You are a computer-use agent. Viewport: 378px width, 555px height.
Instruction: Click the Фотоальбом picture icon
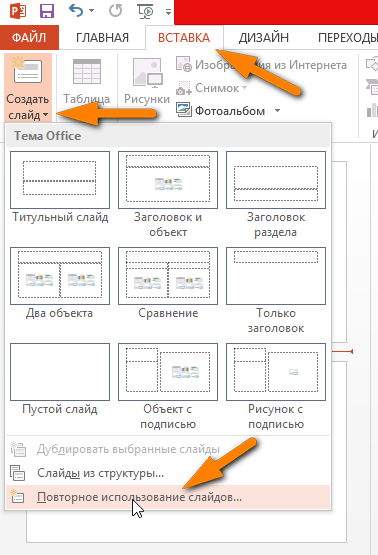(x=184, y=110)
